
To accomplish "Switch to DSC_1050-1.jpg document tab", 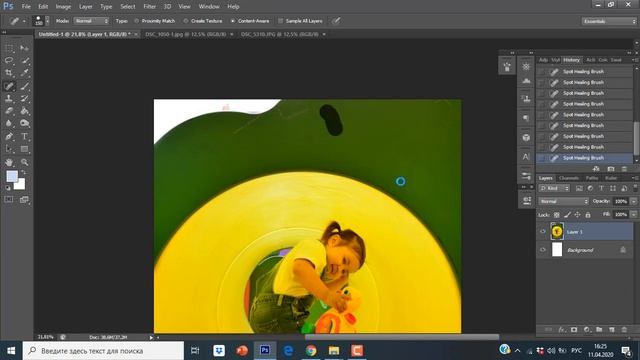I will pos(186,34).
